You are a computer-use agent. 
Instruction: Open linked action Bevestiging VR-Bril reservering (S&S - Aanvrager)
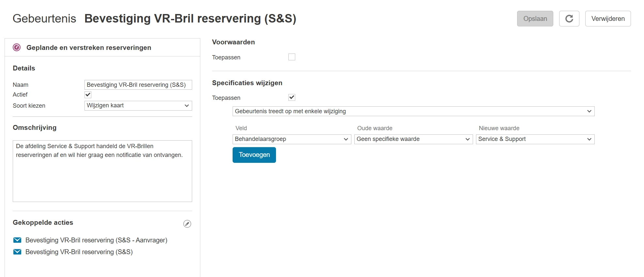(x=96, y=240)
